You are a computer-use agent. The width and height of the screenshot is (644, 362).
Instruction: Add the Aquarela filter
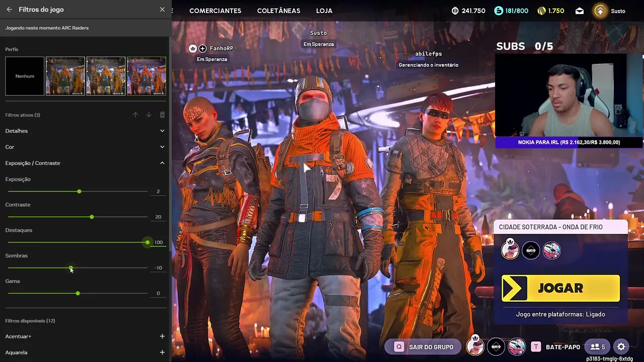162,352
